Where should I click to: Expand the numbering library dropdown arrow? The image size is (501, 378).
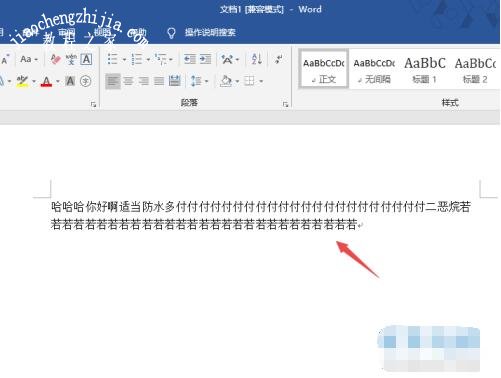(x=148, y=60)
